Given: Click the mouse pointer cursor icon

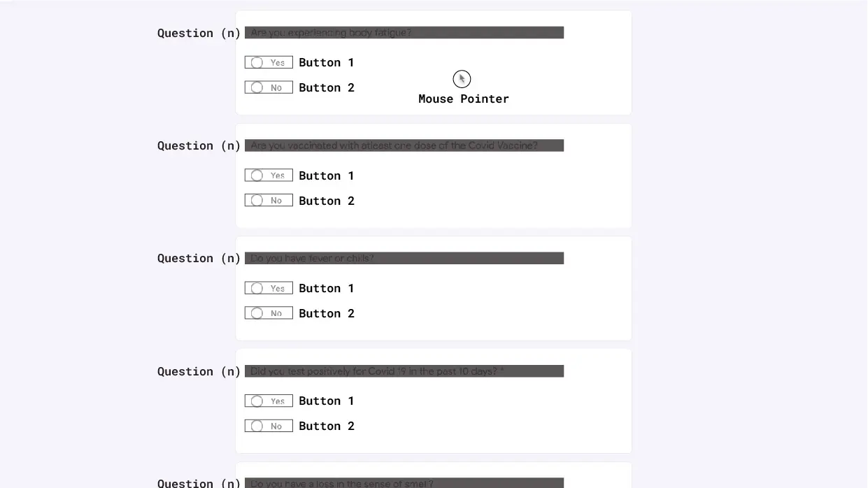Looking at the screenshot, I should (462, 79).
